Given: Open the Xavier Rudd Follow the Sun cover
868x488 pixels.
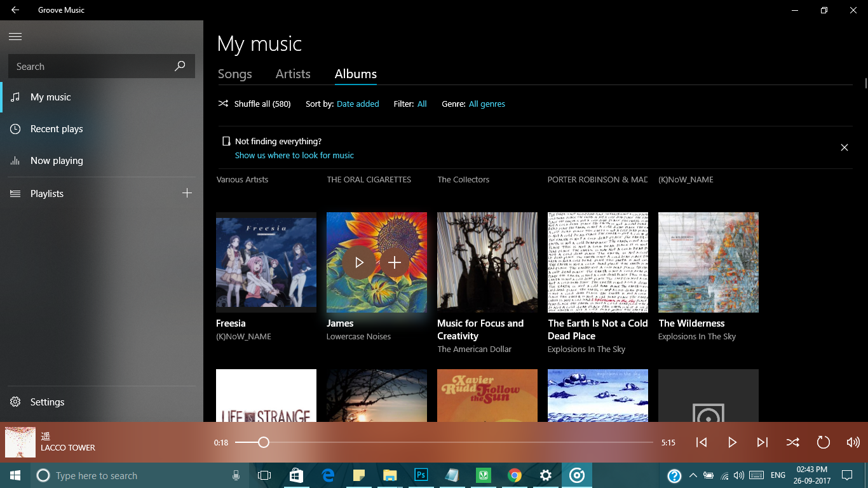Looking at the screenshot, I should tap(487, 395).
